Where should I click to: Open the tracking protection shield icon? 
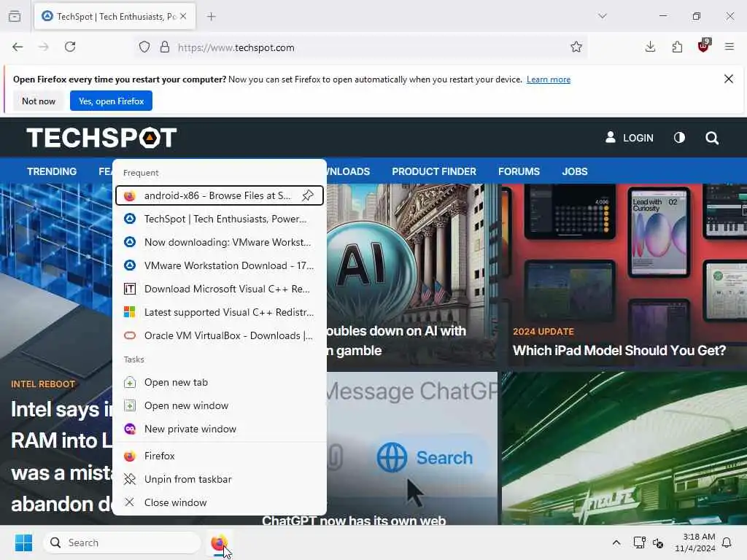pos(144,47)
